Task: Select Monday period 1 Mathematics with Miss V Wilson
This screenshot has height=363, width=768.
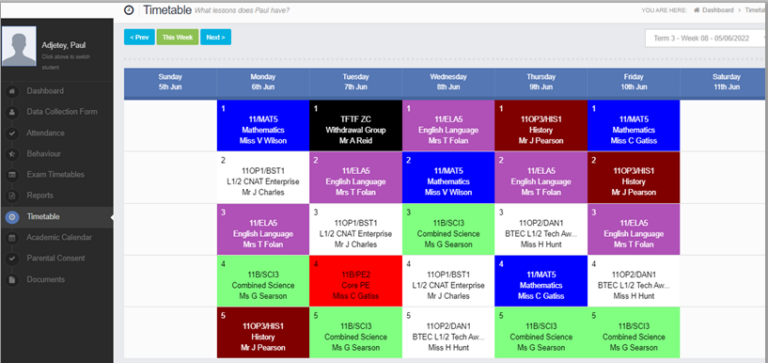Action: coord(263,125)
